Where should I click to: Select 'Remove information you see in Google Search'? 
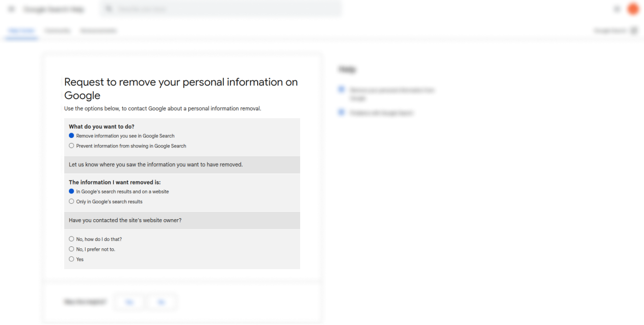tap(71, 136)
